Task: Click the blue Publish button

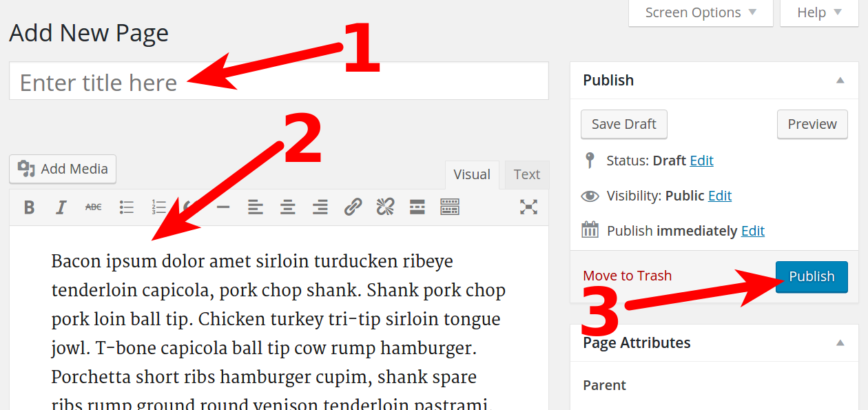Action: pos(812,276)
